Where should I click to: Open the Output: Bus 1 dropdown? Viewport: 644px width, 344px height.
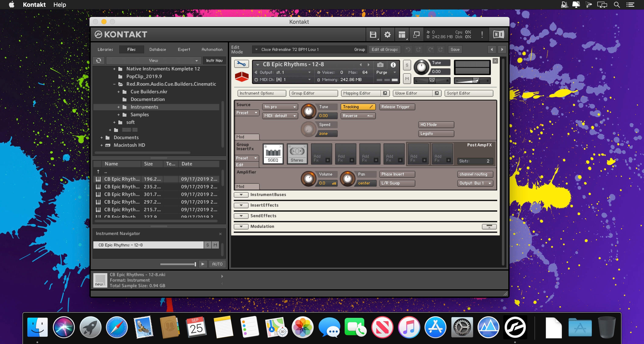(x=475, y=183)
